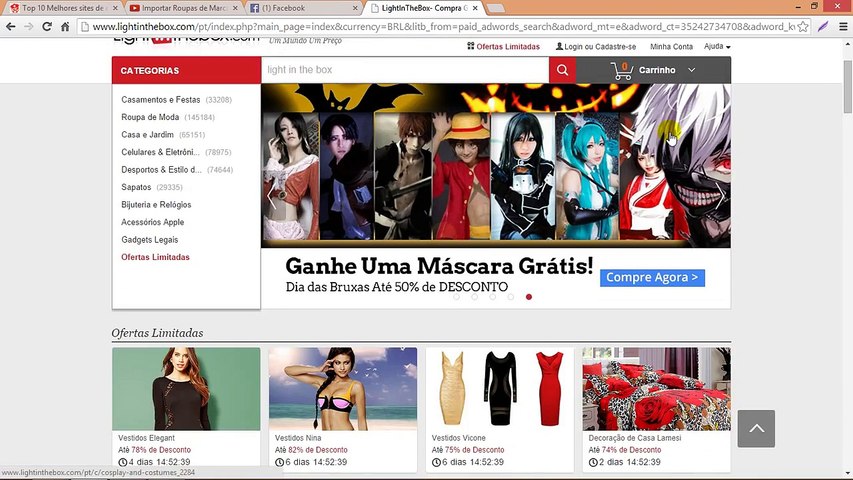Open Vestidos Elegant offer thumbnail
This screenshot has width=853, height=480.
pyautogui.click(x=186, y=389)
